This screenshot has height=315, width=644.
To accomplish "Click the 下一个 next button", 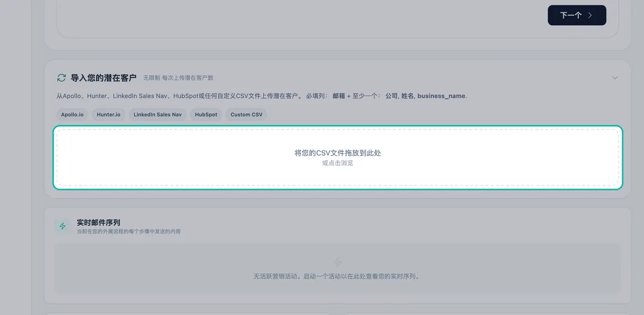I will click(x=577, y=15).
